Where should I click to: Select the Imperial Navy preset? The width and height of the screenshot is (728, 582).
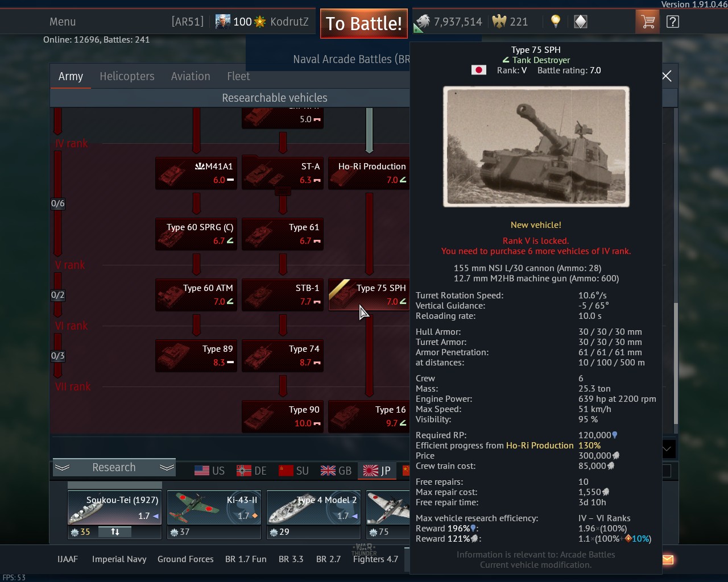(119, 559)
